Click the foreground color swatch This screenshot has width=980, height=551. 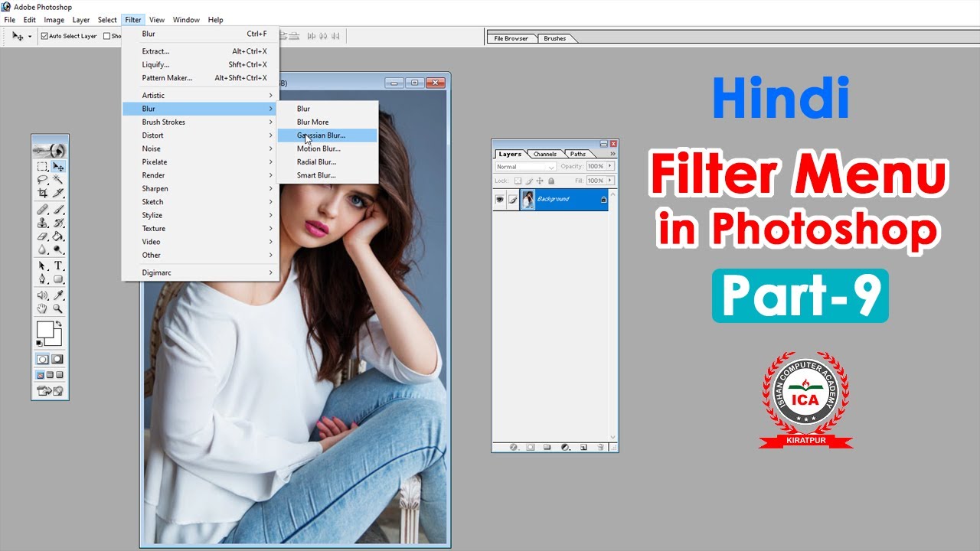pyautogui.click(x=45, y=330)
